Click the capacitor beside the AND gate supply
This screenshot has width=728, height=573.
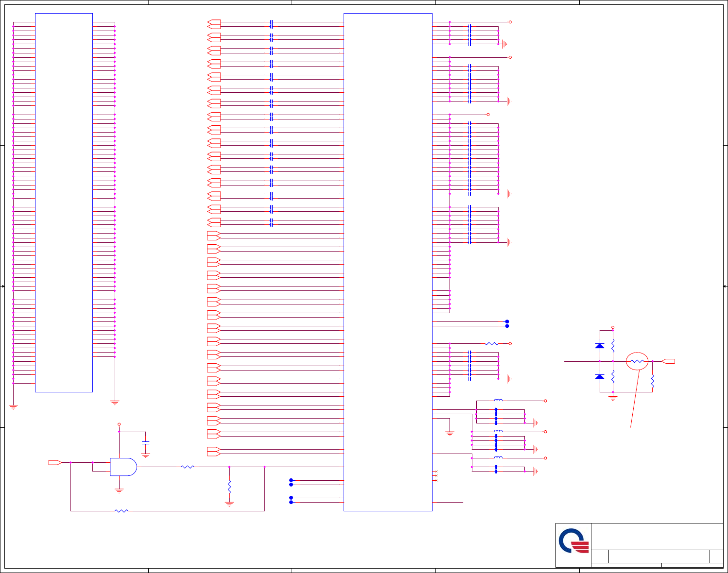[x=145, y=443]
